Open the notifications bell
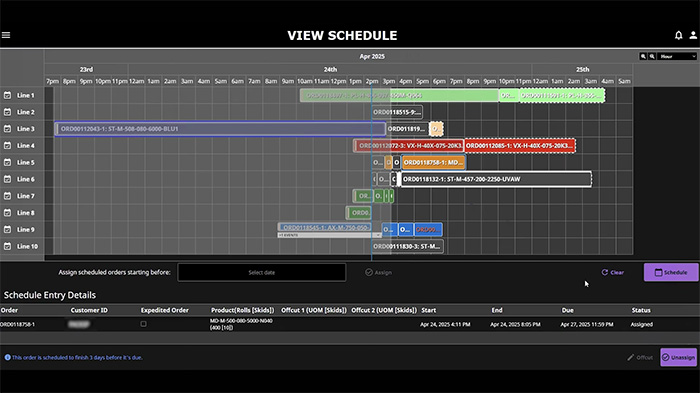The height and width of the screenshot is (393, 700). [x=678, y=35]
